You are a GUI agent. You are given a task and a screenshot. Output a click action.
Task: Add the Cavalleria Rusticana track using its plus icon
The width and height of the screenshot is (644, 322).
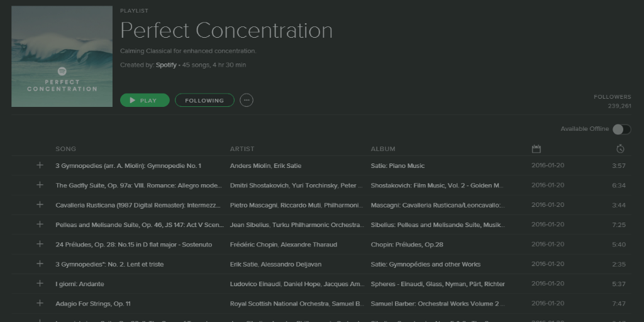40,204
